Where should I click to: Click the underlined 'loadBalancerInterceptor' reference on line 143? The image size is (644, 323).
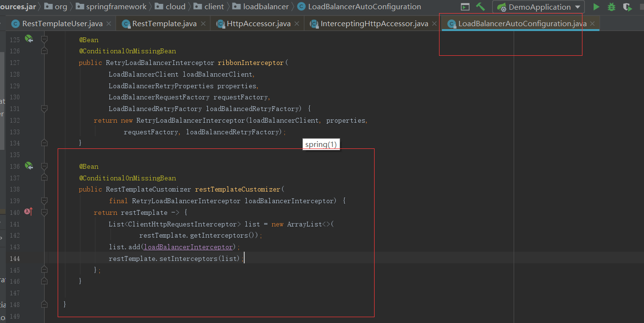[188, 247]
